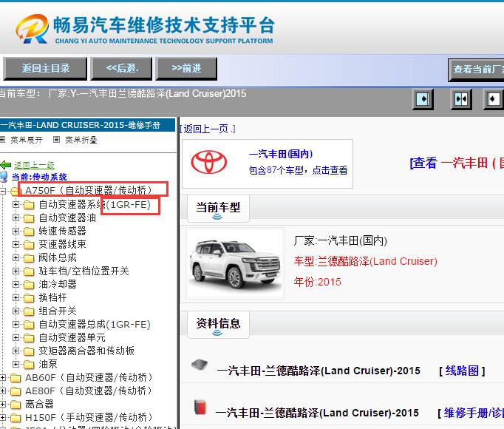Click the 菜单展开 expand menu icon

[2, 140]
